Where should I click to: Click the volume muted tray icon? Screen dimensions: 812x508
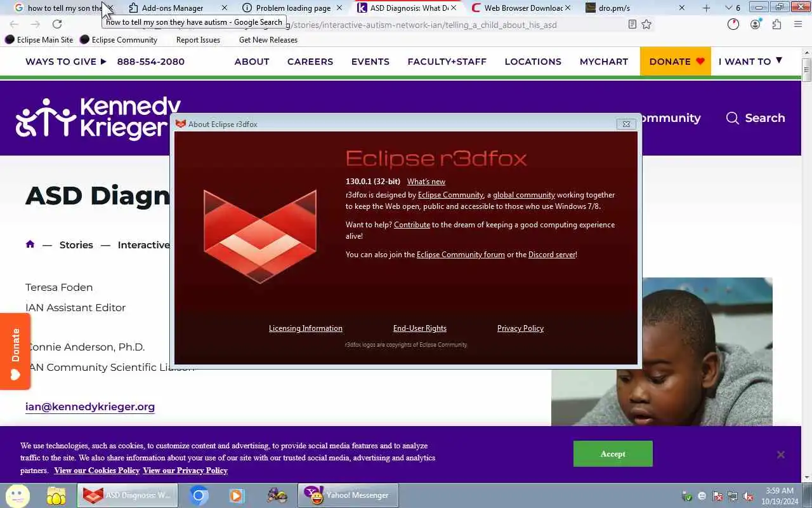point(749,496)
